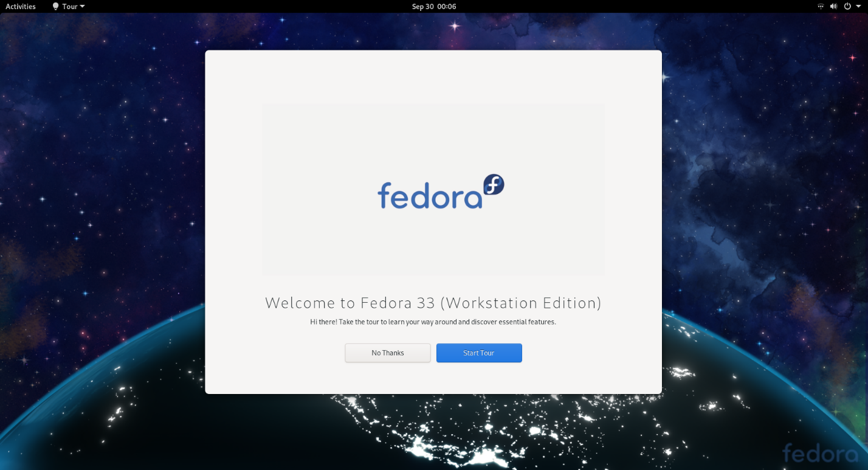This screenshot has height=470, width=868.
Task: Click the power icon in the top bar
Action: point(847,6)
